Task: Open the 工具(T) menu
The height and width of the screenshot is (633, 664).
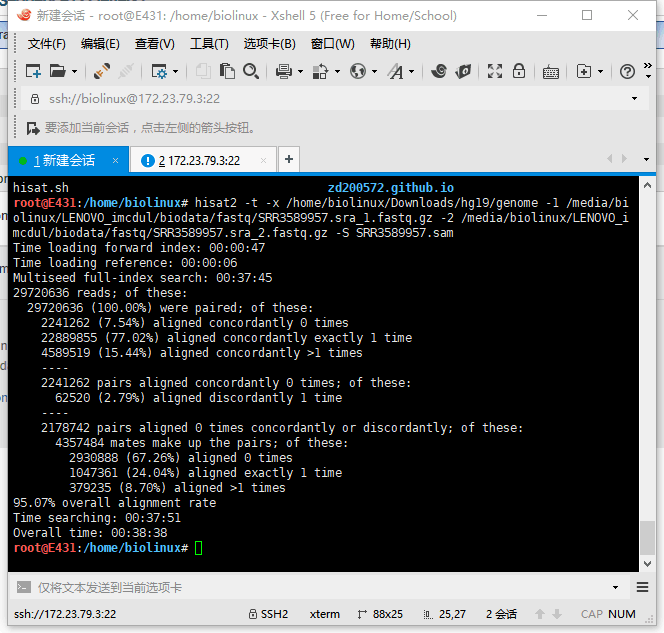Action: (x=209, y=44)
